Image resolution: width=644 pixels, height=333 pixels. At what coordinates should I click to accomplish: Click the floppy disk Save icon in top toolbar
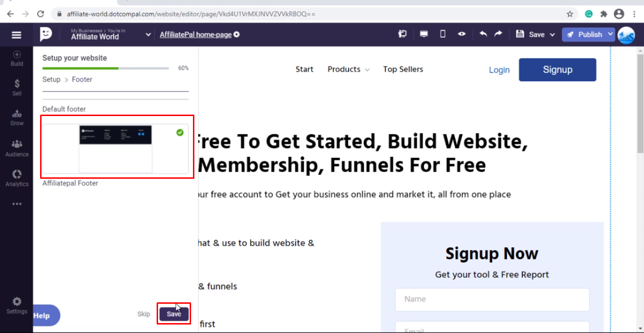[520, 34]
